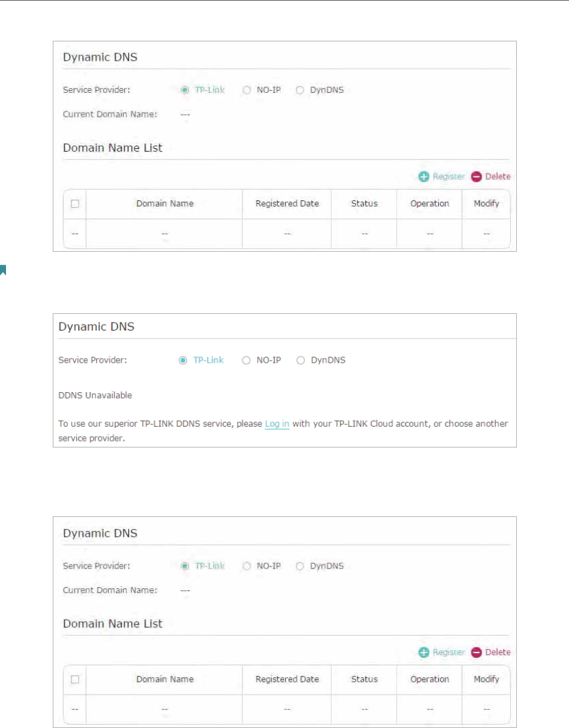569x728 pixels.
Task: Open the Log in link for TP-LINK Cloud
Action: point(277,424)
